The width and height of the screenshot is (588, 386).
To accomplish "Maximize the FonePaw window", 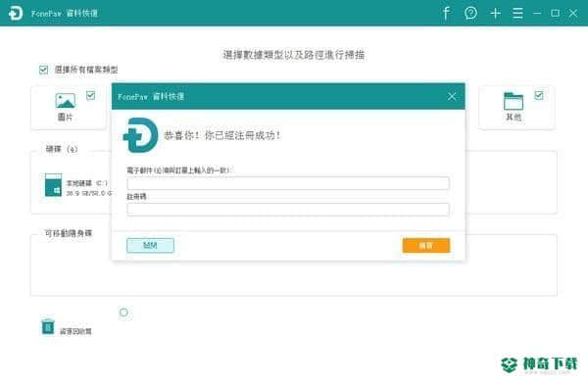I will (x=556, y=13).
